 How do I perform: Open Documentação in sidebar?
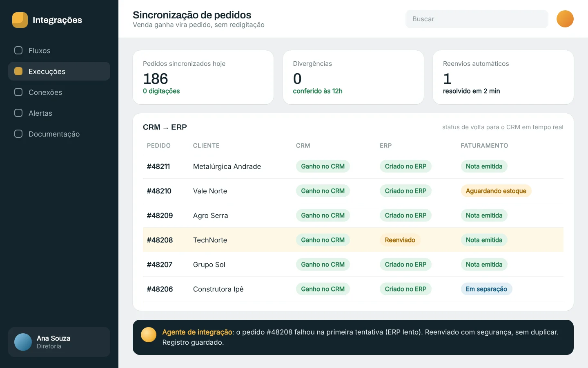tap(59, 134)
